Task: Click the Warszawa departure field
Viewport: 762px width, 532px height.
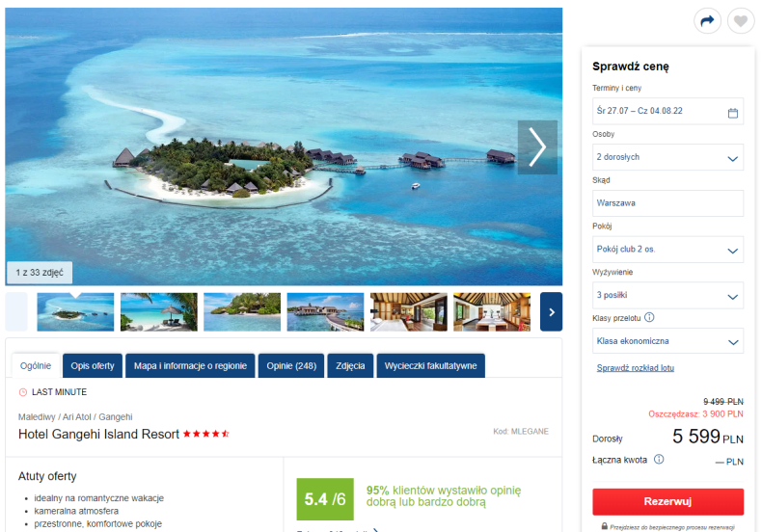Action: coord(667,203)
